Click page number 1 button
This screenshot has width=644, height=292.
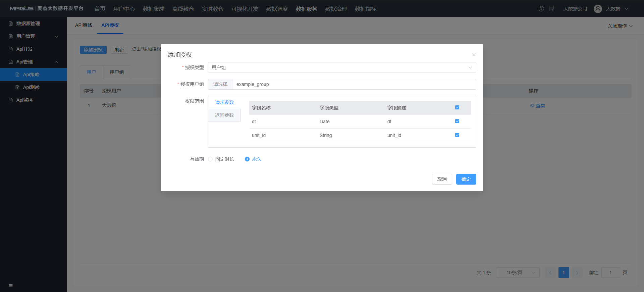pos(564,273)
